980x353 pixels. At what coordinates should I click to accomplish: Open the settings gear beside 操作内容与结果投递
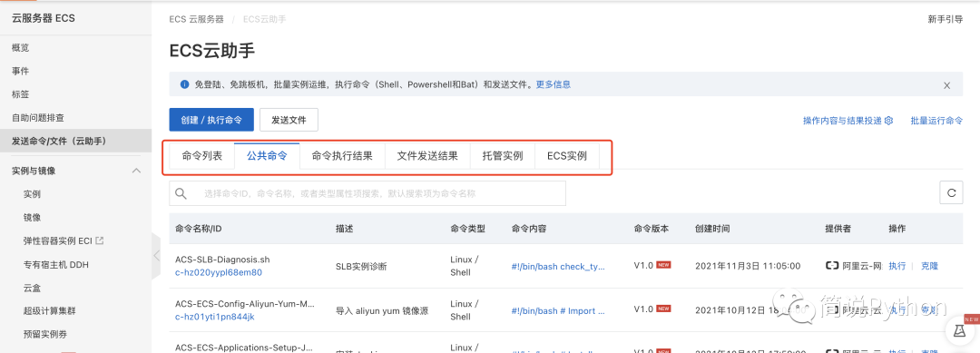[888, 121]
